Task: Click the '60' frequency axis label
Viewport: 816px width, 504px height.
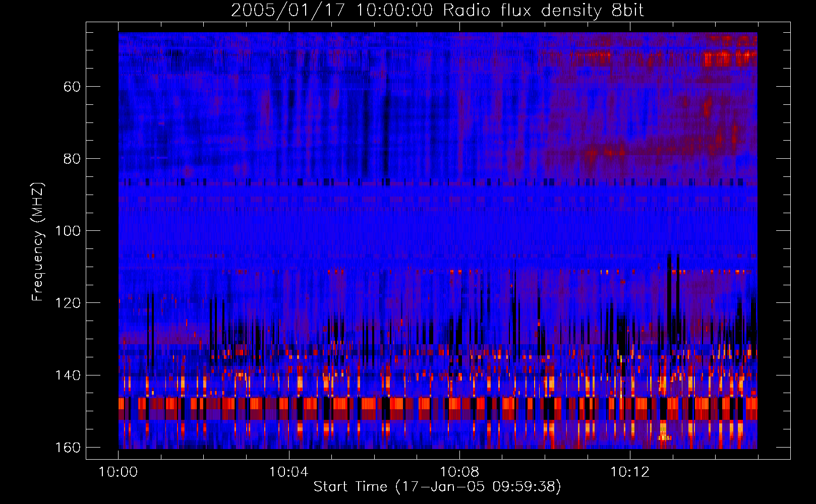Action: [x=72, y=87]
